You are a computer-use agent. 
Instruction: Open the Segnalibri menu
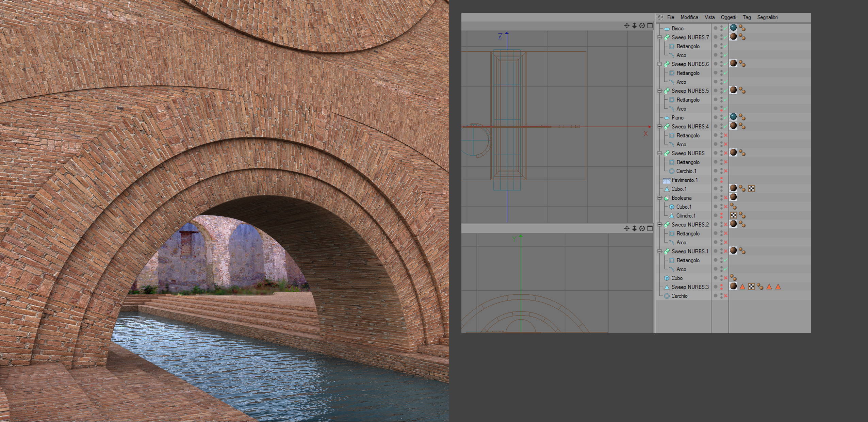point(767,17)
